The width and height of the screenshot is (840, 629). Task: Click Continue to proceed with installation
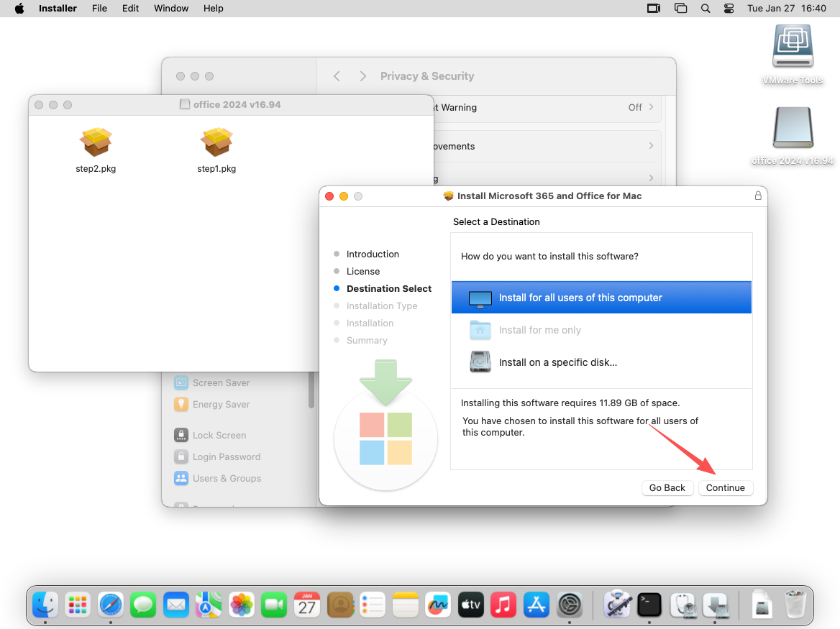tap(725, 487)
